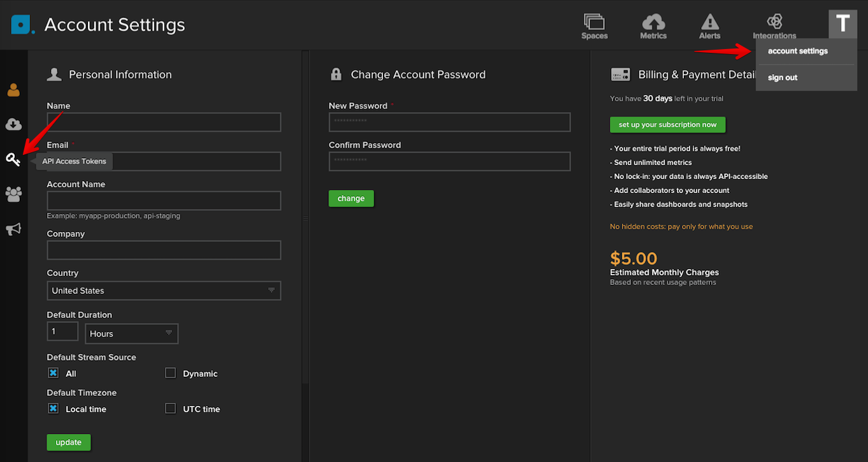
Task: Click the New Password field
Action: [449, 122]
